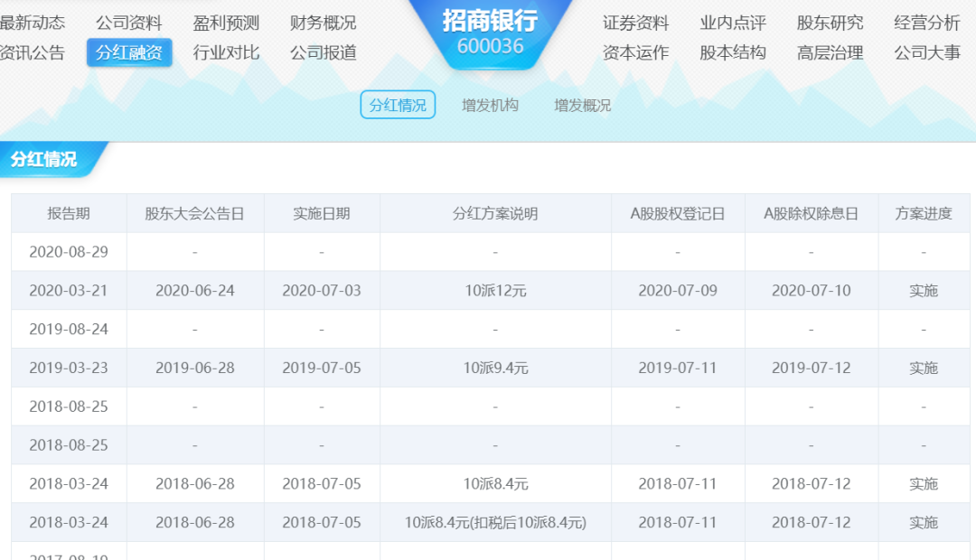976x560 pixels.
Task: Click report period 2020-03-21 cell
Action: point(69,291)
